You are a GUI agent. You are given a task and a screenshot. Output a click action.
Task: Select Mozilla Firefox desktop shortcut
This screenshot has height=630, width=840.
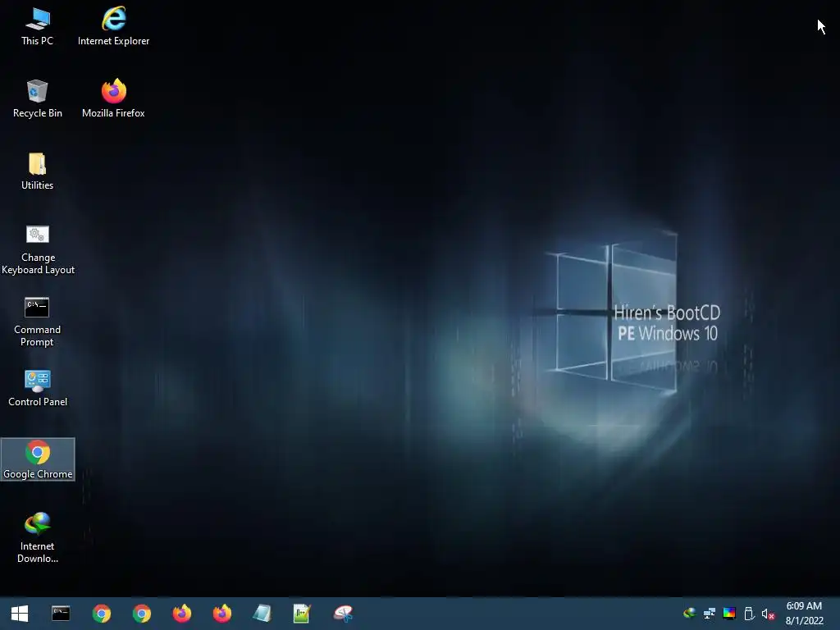coord(113,98)
